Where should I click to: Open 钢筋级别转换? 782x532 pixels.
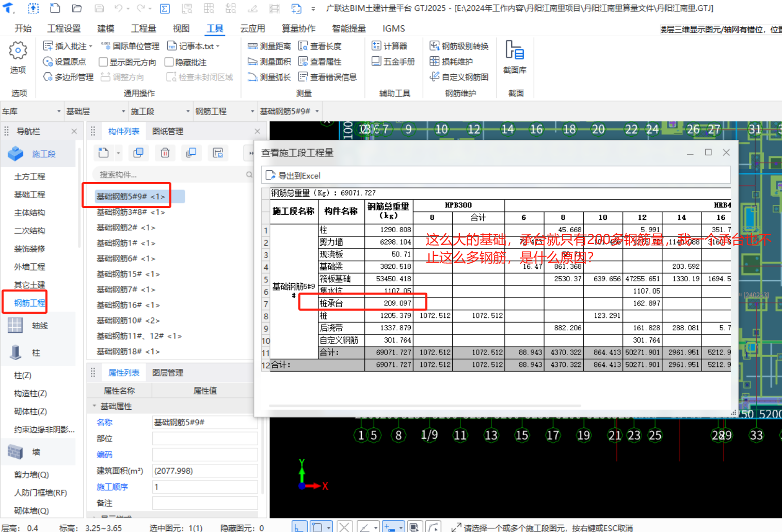pyautogui.click(x=459, y=46)
